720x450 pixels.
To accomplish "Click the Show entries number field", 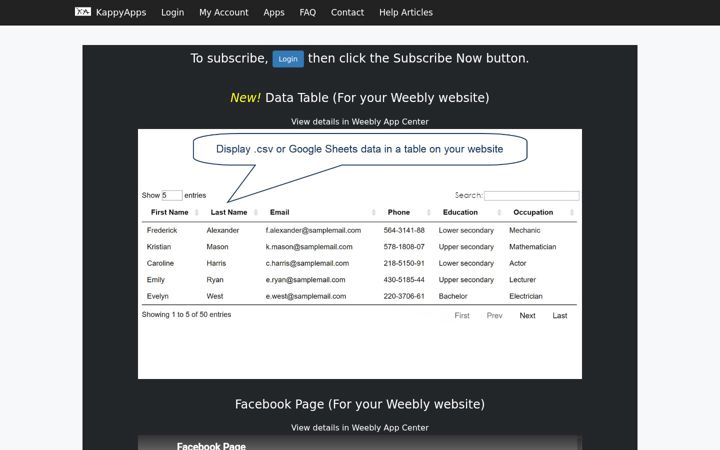I will point(172,195).
